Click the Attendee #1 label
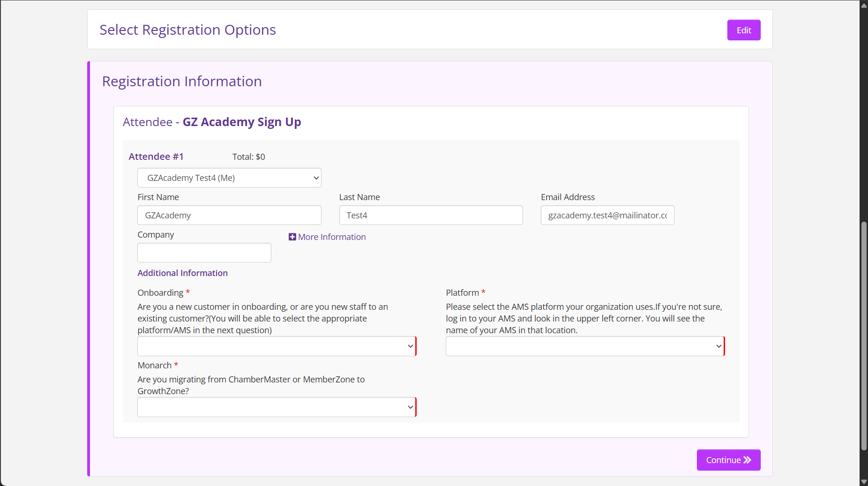 pos(156,157)
